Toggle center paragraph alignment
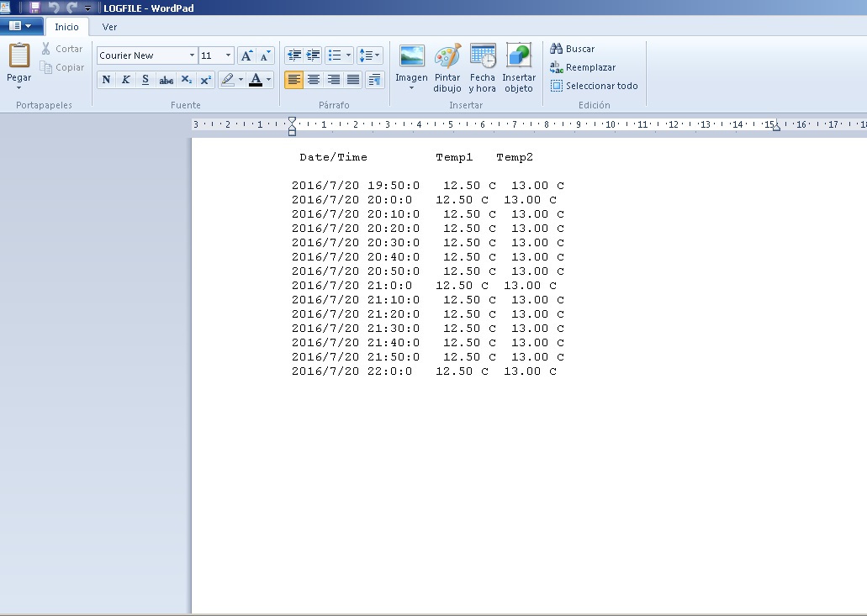This screenshot has height=616, width=867. (313, 80)
